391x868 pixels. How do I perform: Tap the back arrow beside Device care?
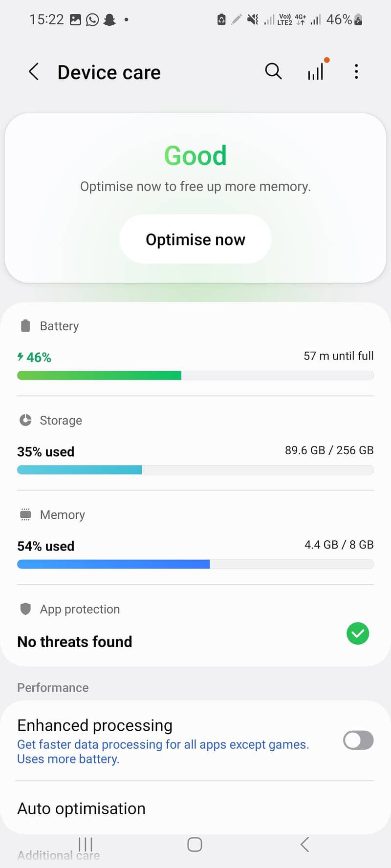click(x=33, y=72)
